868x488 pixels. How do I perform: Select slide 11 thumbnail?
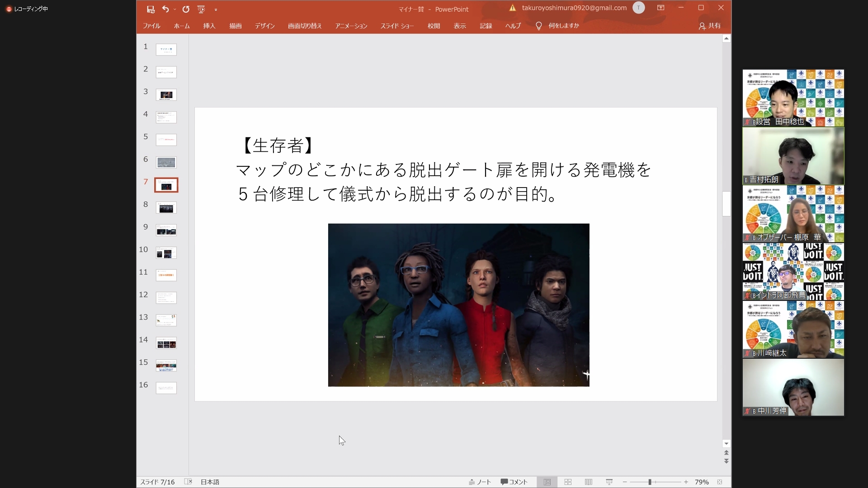tap(166, 275)
